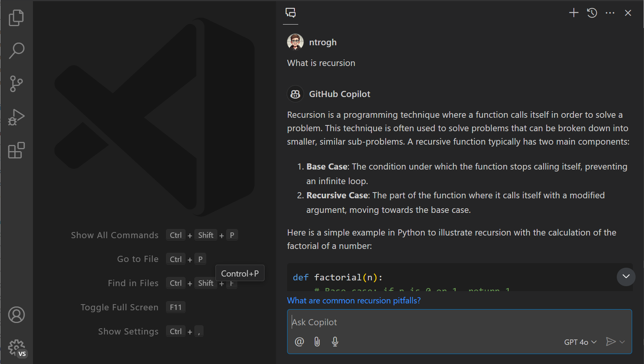Open the GPT 4o model picker
Screen dimensions: 644x364
click(580, 342)
